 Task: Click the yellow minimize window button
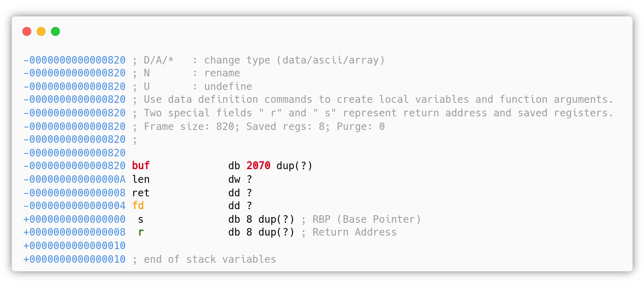tap(41, 31)
